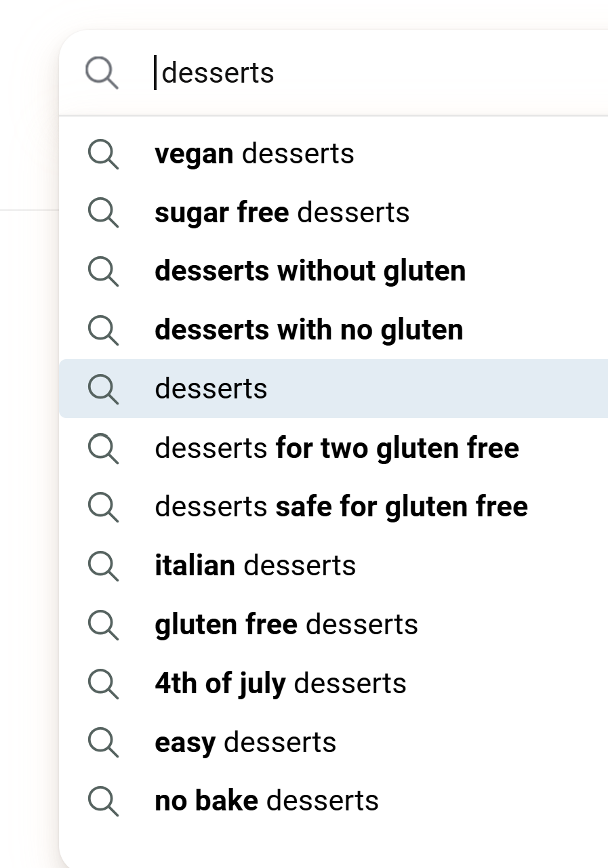Choose the highlighted plain desserts suggestion
The width and height of the screenshot is (608, 868).
pyautogui.click(x=333, y=389)
